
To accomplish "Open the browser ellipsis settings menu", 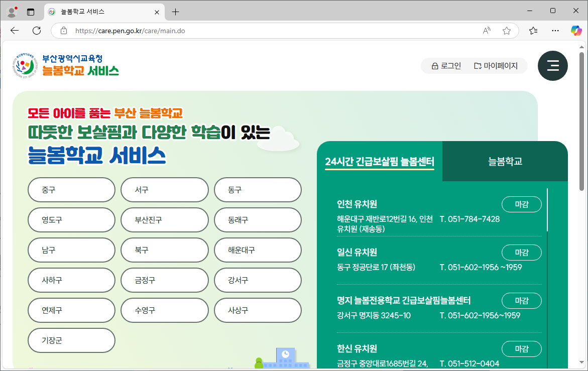I will [555, 31].
